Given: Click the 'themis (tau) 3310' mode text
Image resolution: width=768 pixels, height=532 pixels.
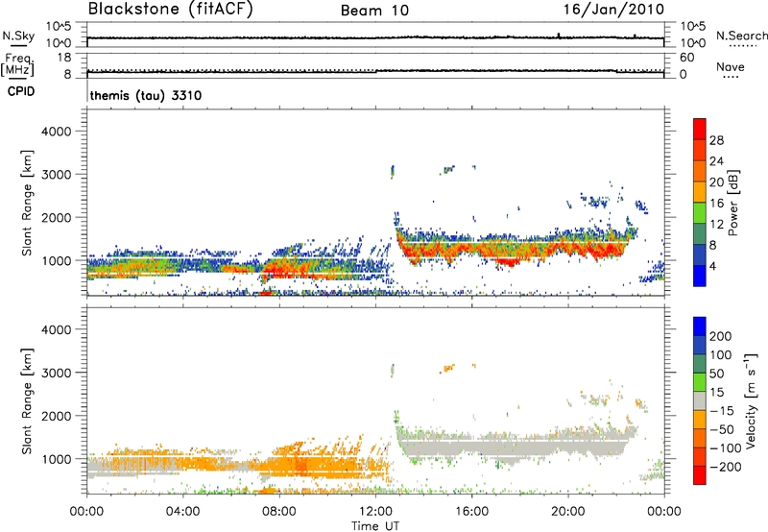Looking at the screenshot, I should [x=146, y=95].
